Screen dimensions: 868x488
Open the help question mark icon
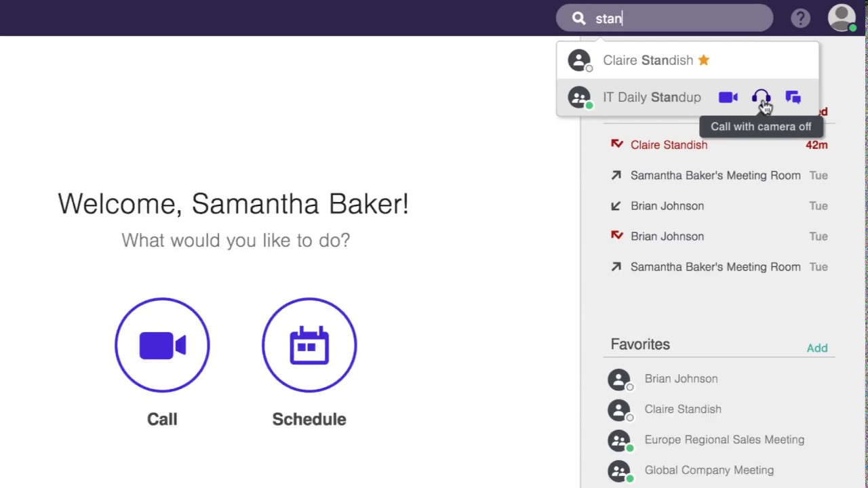[801, 18]
